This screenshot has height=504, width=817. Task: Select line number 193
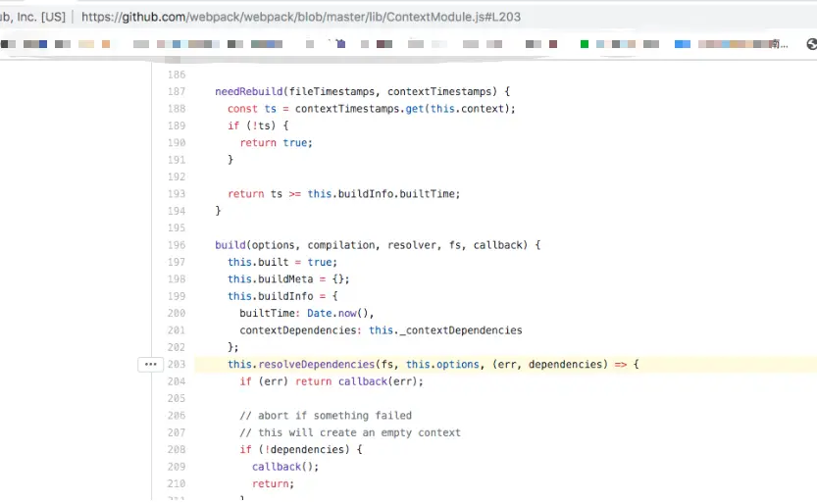tap(177, 194)
